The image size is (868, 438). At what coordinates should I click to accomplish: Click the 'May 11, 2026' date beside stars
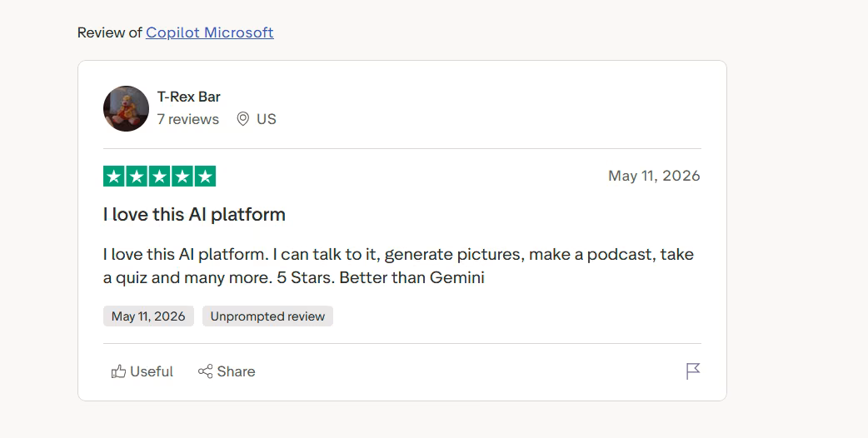point(654,176)
